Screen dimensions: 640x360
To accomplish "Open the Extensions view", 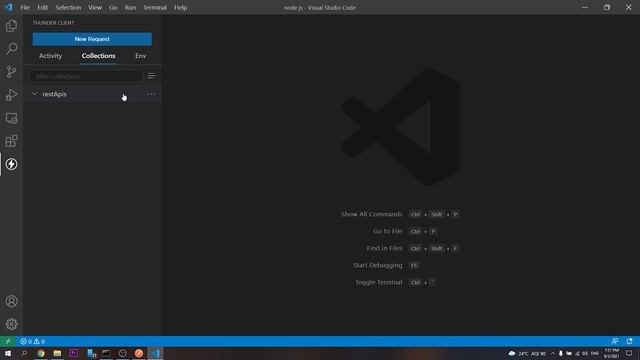I will click(11, 141).
